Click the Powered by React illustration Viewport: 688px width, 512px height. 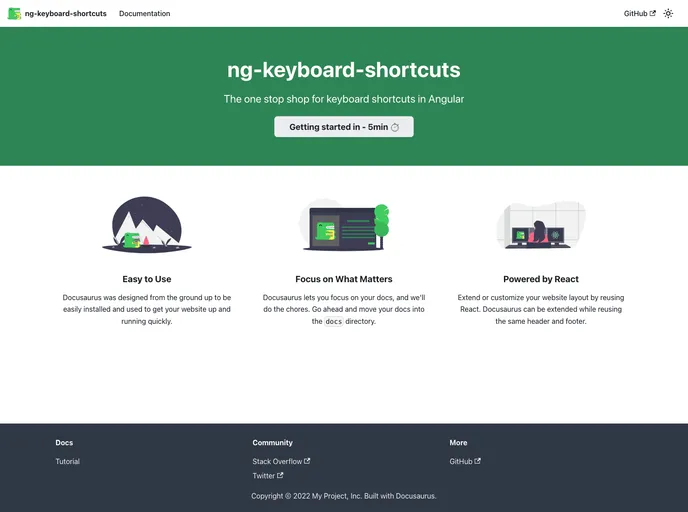(541, 226)
